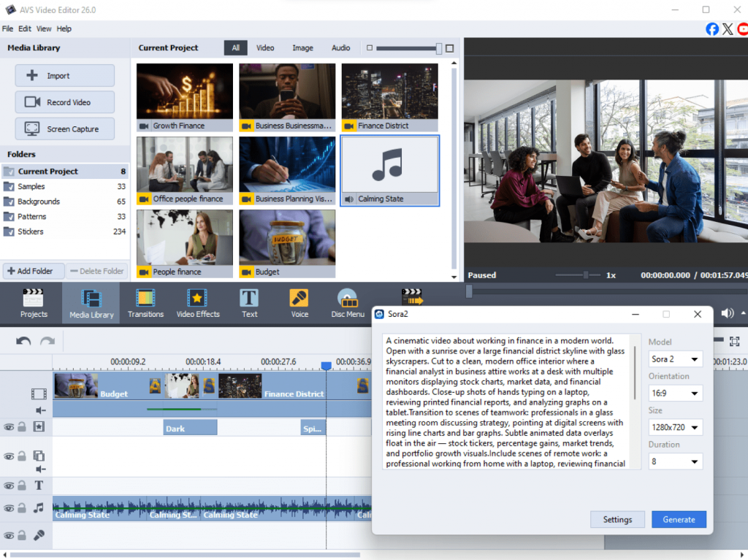748x560 pixels.
Task: Toggle visibility of the text track
Action: 9,486
